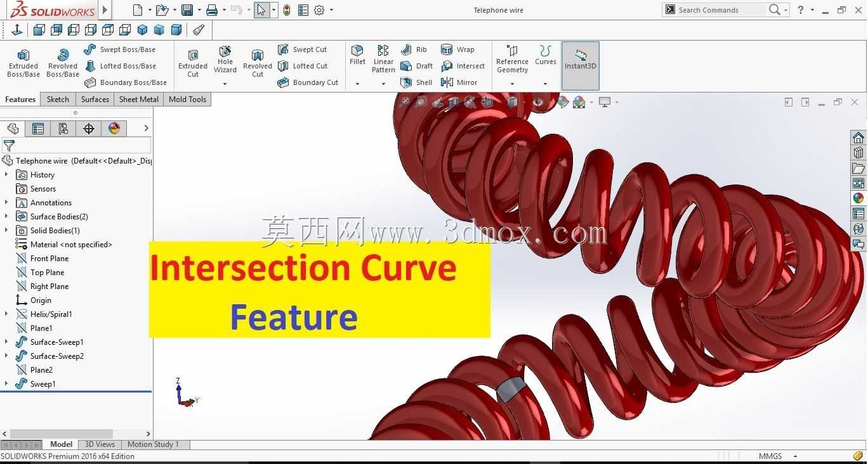Screen dimensions: 868x464
Task: Open Design Library in the task pane
Action: [x=858, y=153]
